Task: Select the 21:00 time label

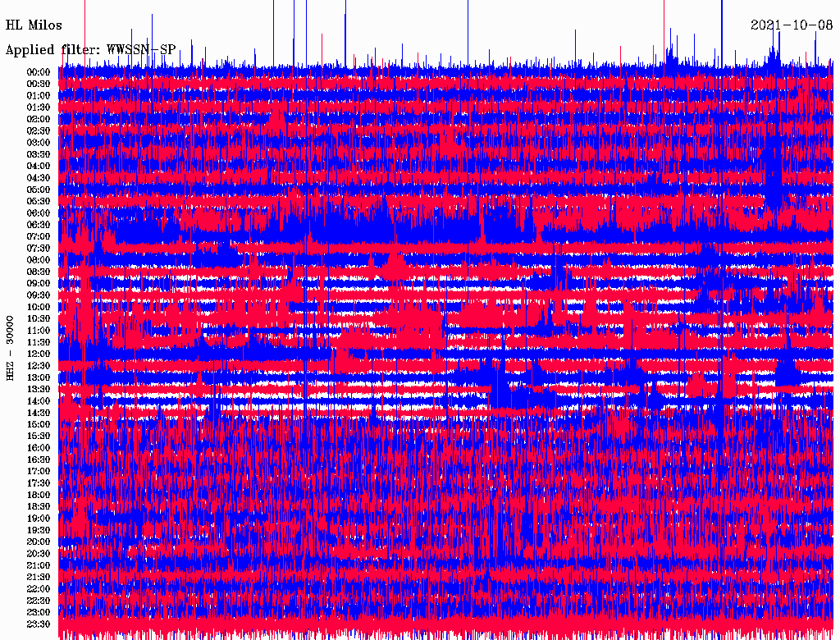Action: (x=39, y=565)
